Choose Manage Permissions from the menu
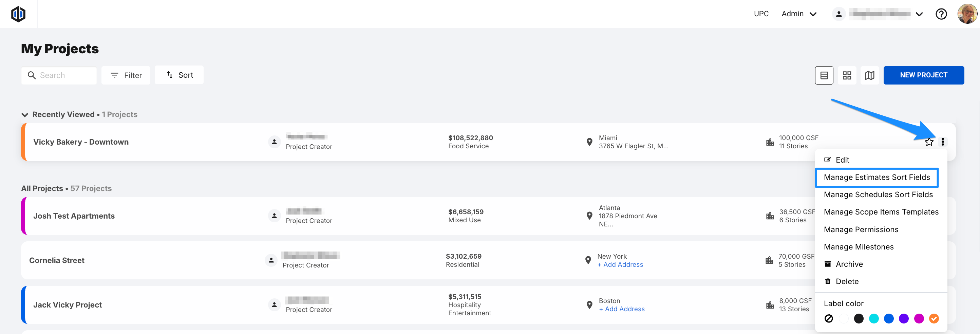Image resolution: width=980 pixels, height=334 pixels. click(861, 229)
